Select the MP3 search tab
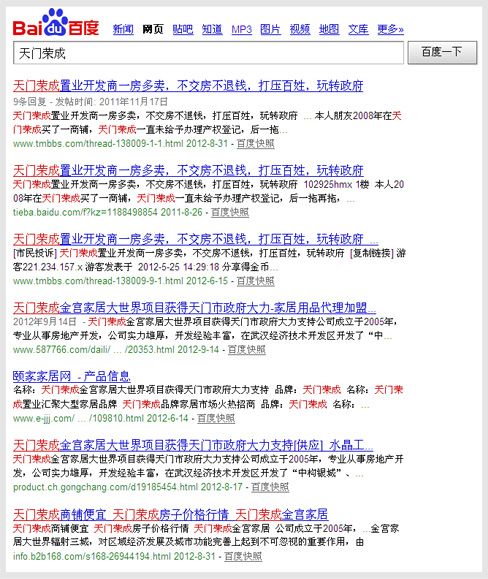Viewport: 488px width, 579px height. (x=241, y=29)
